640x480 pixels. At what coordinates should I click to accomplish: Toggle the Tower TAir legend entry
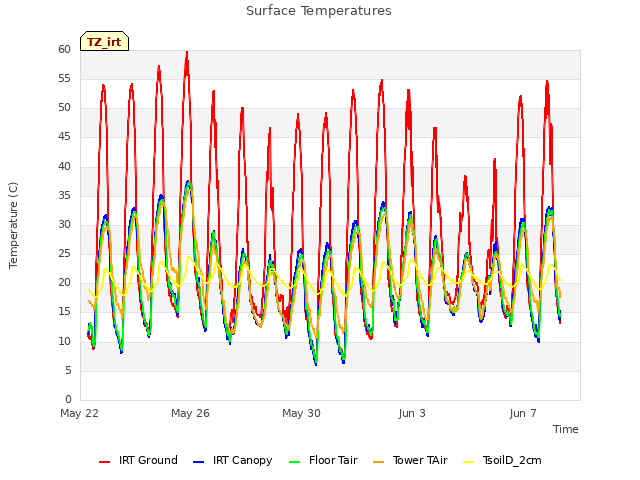(x=410, y=460)
